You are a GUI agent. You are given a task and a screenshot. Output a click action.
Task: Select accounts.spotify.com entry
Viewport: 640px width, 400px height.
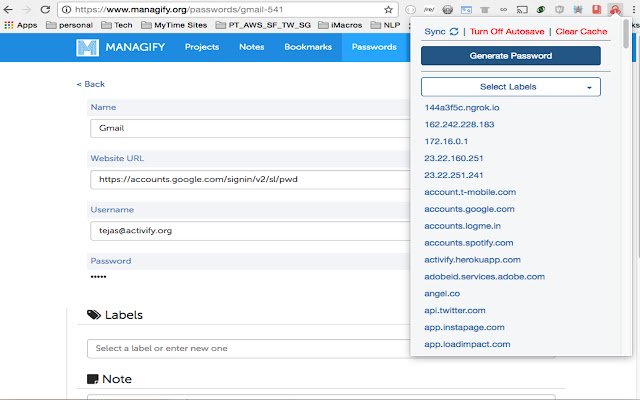coord(469,243)
